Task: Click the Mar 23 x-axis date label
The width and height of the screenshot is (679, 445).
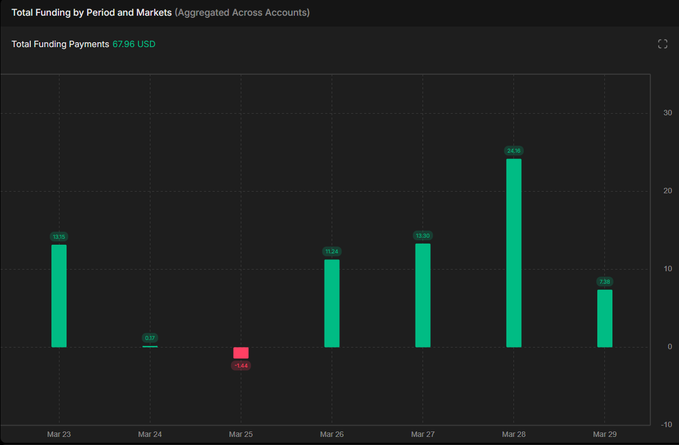Action: tap(59, 435)
